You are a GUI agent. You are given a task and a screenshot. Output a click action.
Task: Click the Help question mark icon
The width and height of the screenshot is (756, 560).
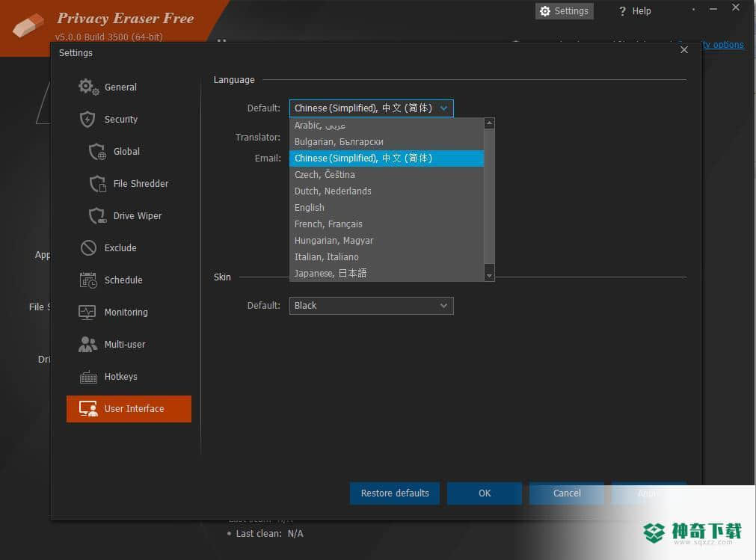pos(622,11)
